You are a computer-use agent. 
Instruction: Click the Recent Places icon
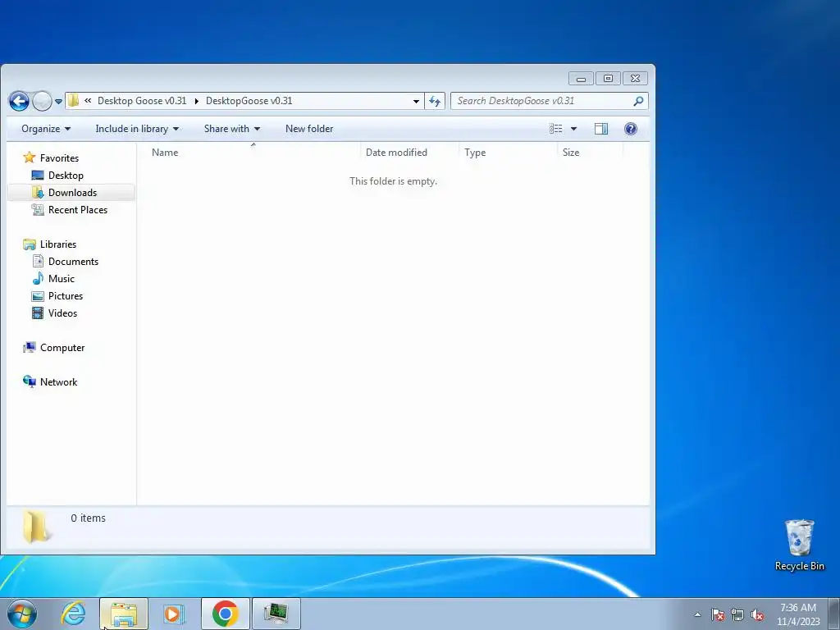(x=38, y=209)
